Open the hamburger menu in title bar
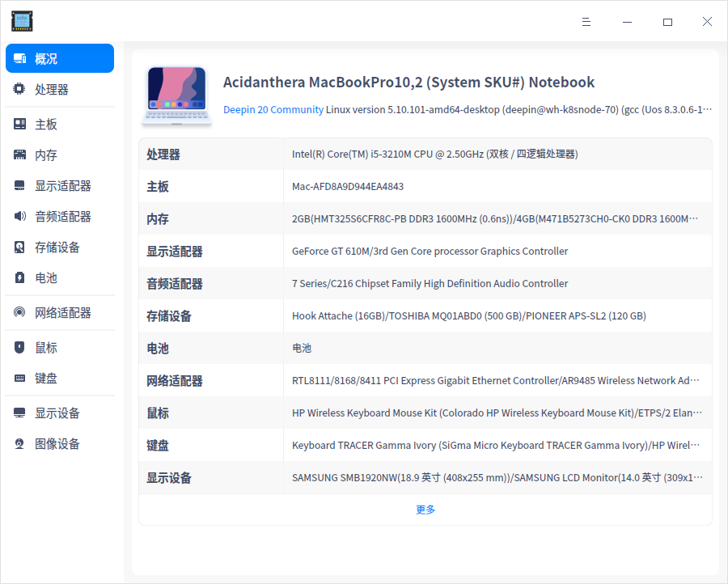 point(586,22)
